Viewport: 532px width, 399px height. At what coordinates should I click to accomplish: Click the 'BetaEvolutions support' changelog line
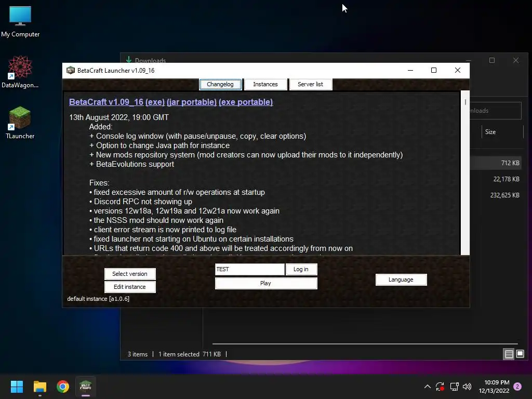131,164
